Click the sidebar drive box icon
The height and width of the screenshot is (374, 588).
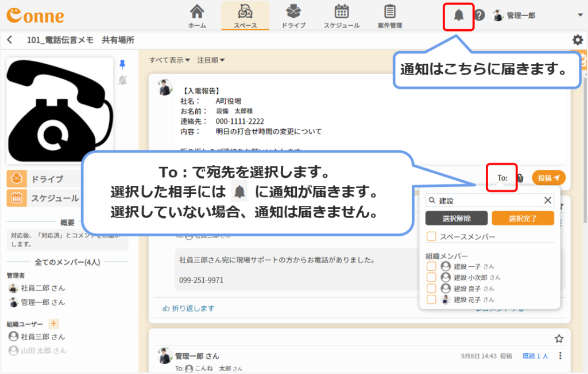point(17,179)
